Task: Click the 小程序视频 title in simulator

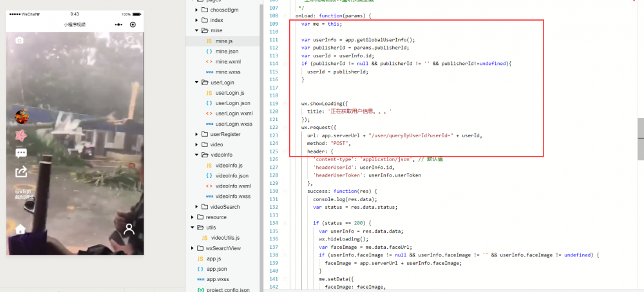Action: pos(74,24)
